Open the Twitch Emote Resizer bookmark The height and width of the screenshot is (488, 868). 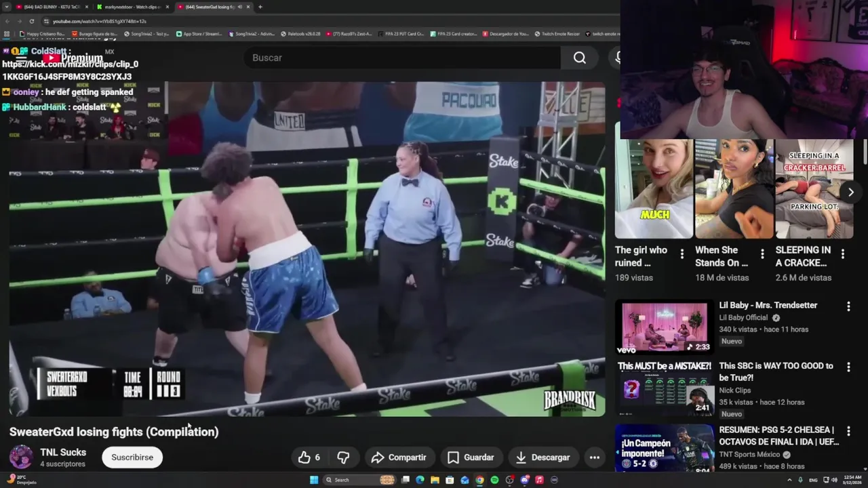point(557,33)
